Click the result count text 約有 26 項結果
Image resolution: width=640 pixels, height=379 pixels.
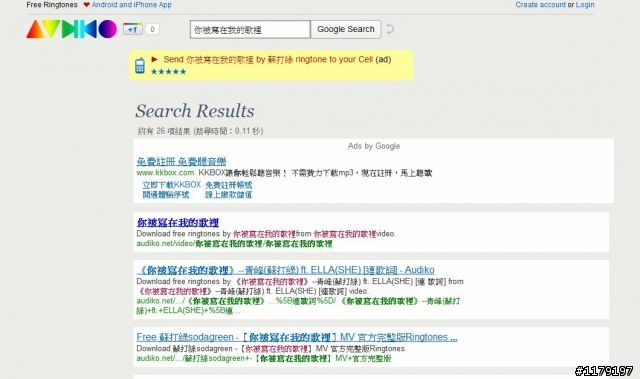click(200, 131)
